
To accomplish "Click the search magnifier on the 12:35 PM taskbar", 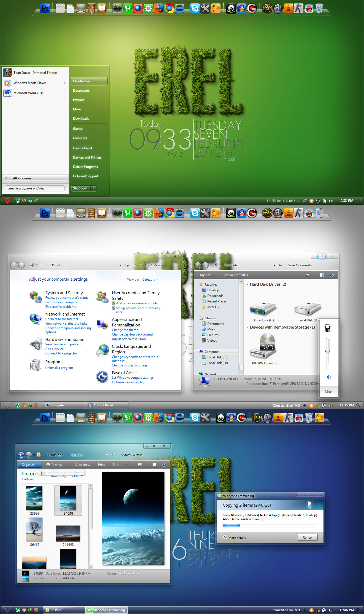I will [358, 405].
